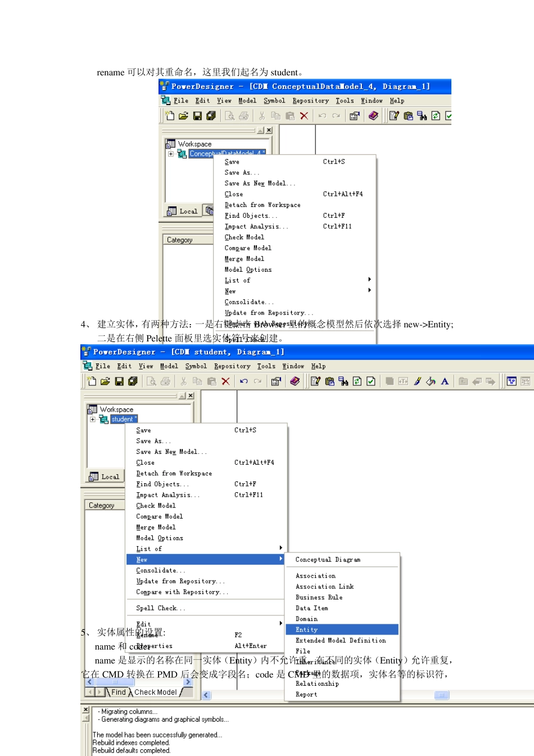Click Open icon in ConceptualDataModel_4 window toolbar
This screenshot has height=756, width=534.
[183, 116]
